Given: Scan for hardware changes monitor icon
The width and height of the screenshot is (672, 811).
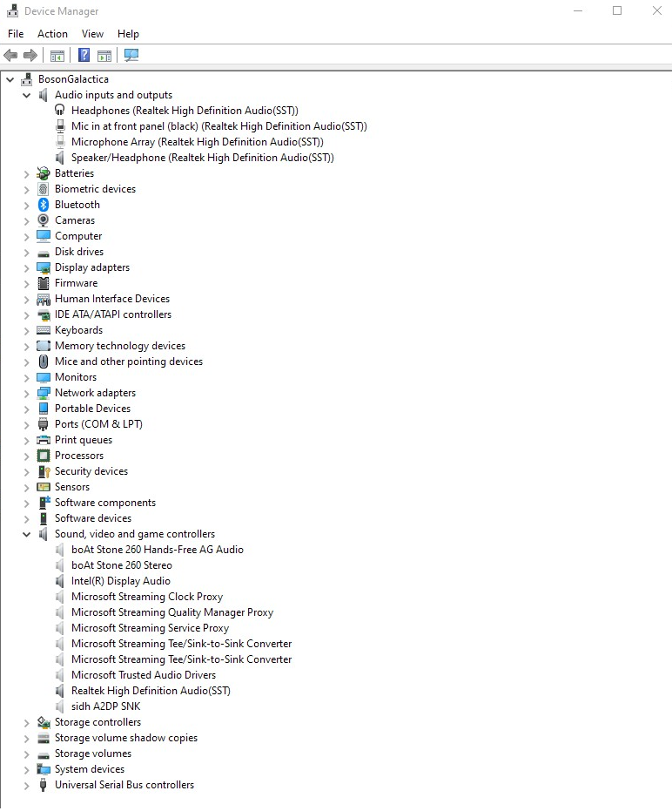Looking at the screenshot, I should coord(131,55).
